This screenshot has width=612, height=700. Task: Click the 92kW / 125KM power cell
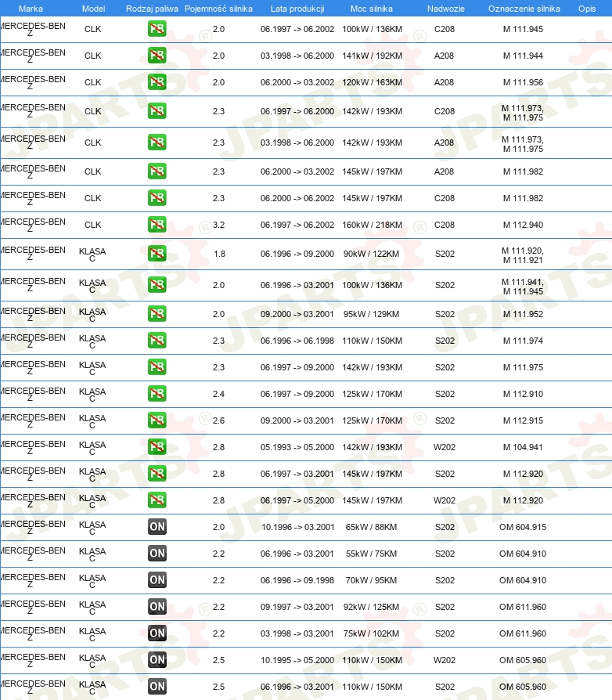click(371, 607)
